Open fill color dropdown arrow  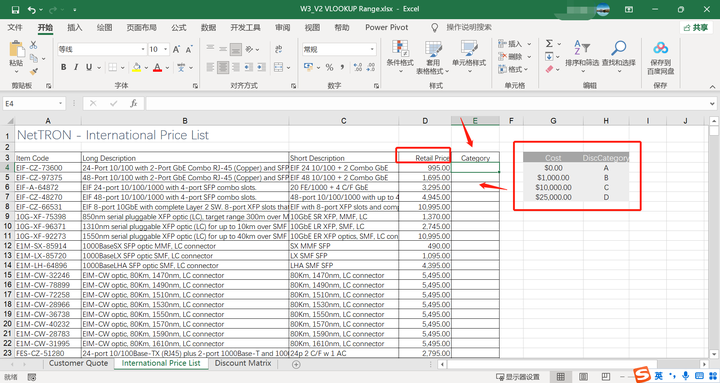(146, 68)
